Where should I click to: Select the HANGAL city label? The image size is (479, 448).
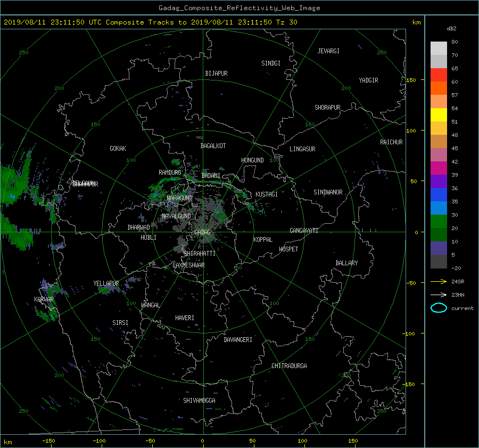[x=150, y=305]
